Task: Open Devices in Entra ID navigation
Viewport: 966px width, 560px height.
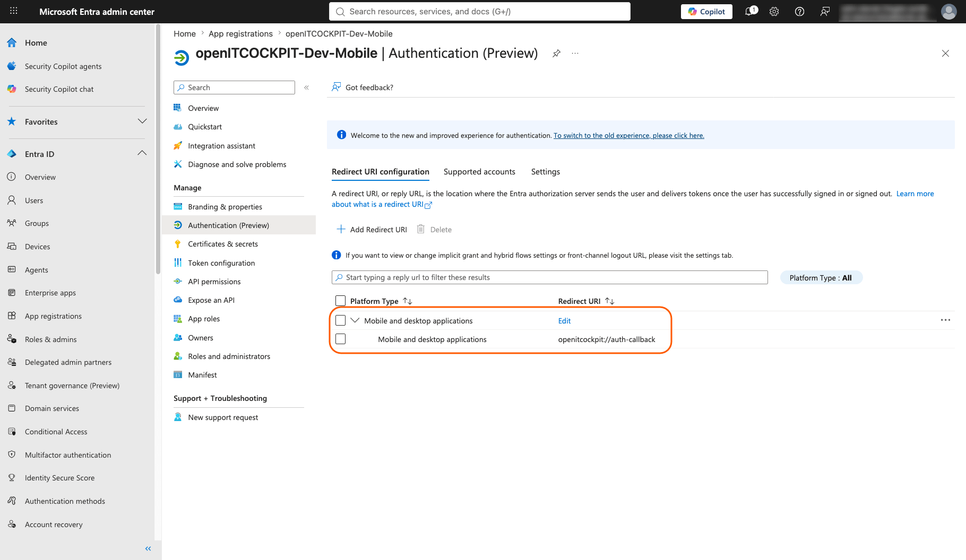Action: point(38,247)
